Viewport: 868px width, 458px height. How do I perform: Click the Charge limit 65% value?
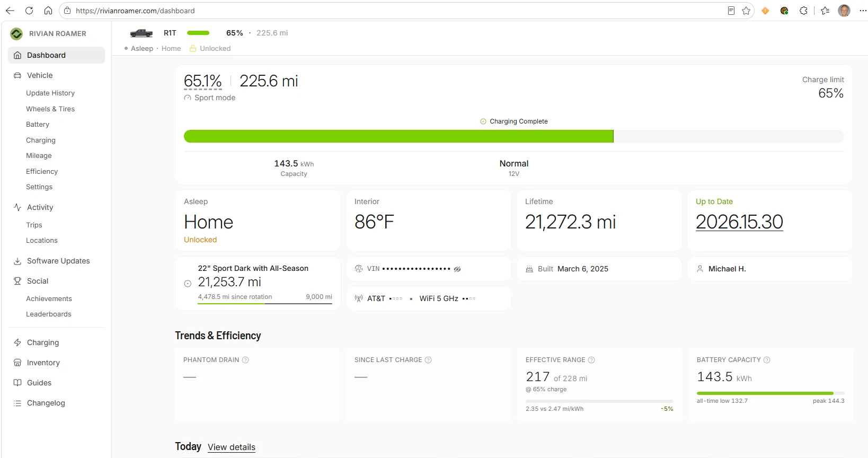[831, 93]
